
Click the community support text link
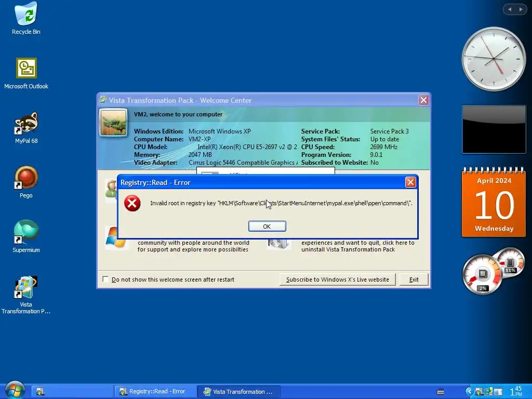193,246
